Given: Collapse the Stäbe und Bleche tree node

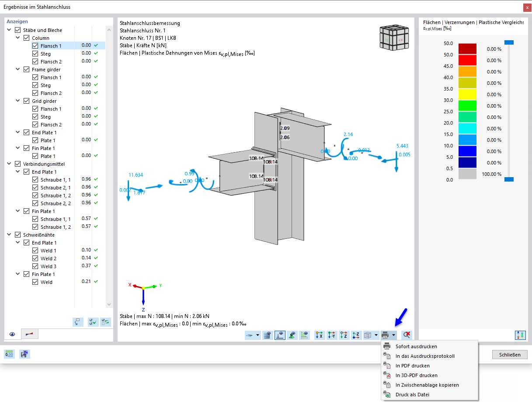Looking at the screenshot, I should [10, 30].
